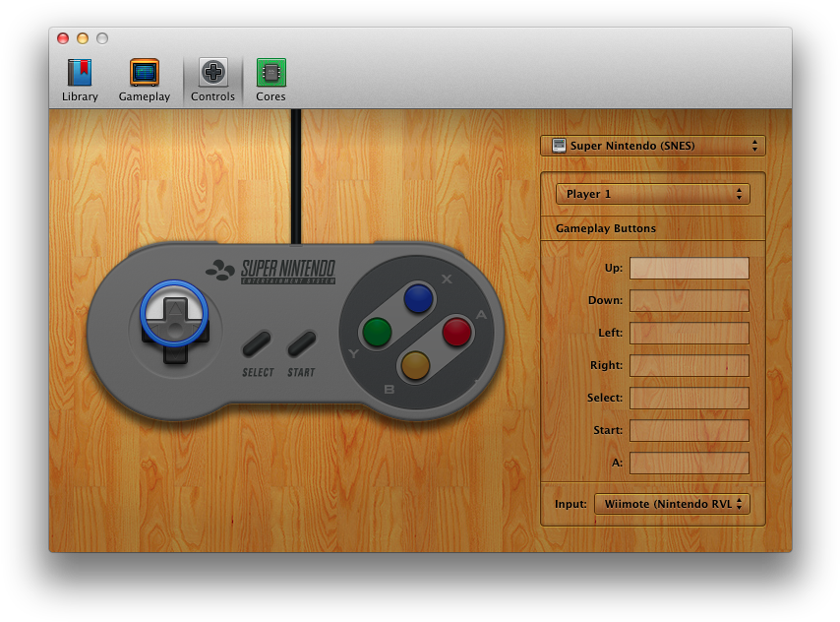This screenshot has width=840, height=622.
Task: Switch to the Gameplay preferences pane
Action: [x=145, y=80]
